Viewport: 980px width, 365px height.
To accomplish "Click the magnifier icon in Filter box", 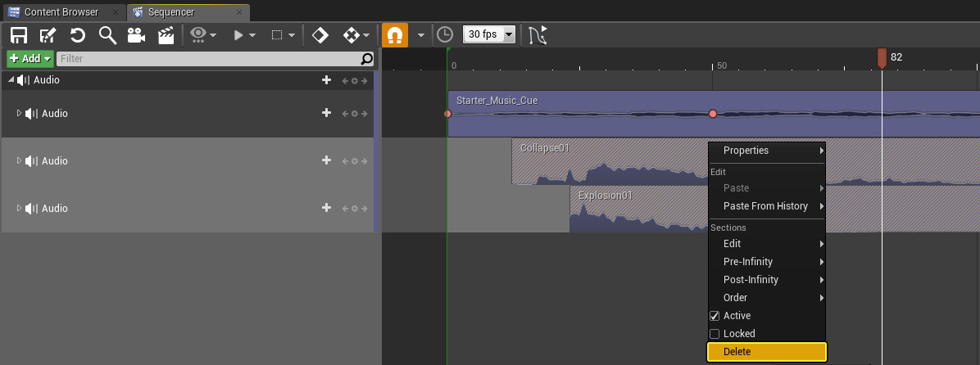I will 367,59.
